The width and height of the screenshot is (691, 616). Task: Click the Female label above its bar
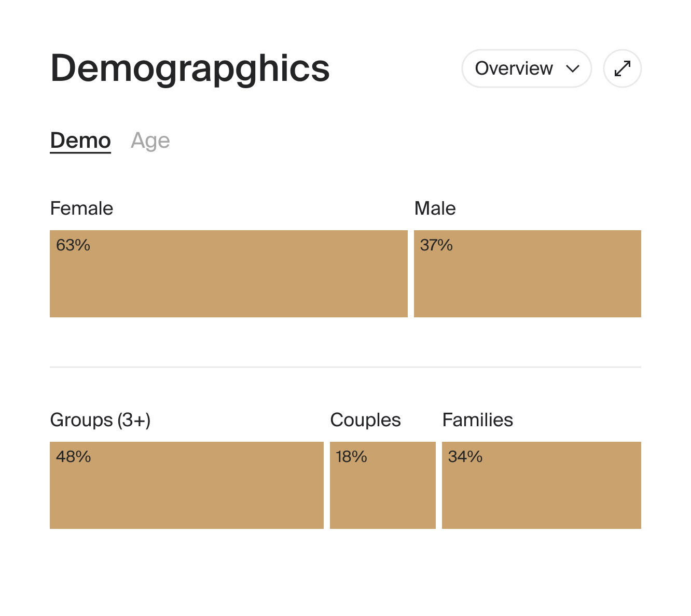point(81,208)
